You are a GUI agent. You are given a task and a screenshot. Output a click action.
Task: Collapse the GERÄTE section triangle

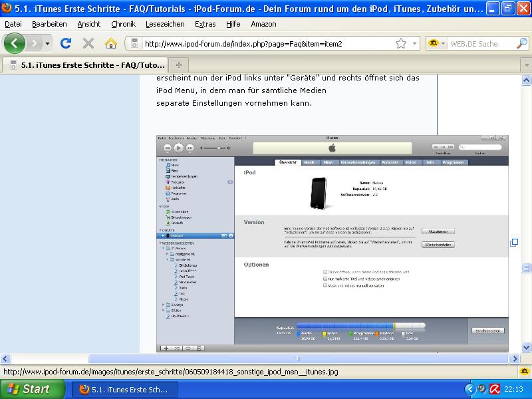160,230
